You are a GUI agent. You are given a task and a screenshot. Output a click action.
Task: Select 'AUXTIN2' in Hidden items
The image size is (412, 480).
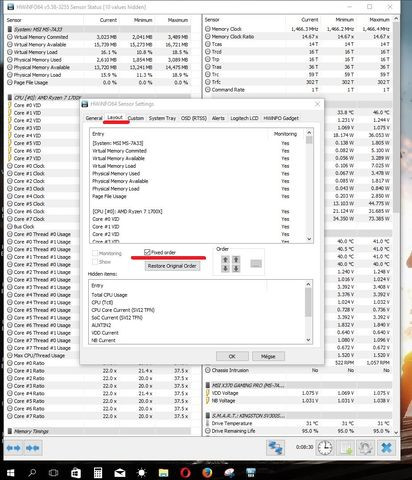(x=101, y=325)
